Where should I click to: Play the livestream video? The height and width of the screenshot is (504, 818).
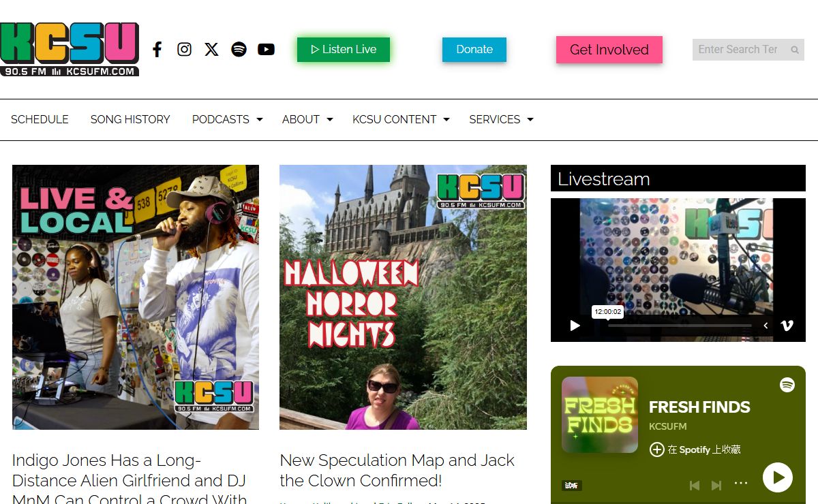(x=575, y=326)
